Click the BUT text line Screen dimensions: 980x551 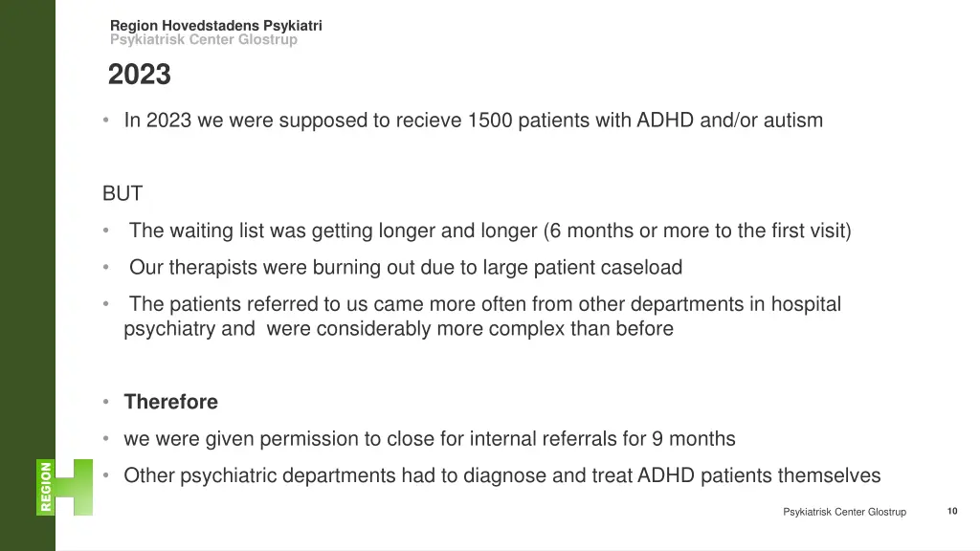click(x=122, y=193)
